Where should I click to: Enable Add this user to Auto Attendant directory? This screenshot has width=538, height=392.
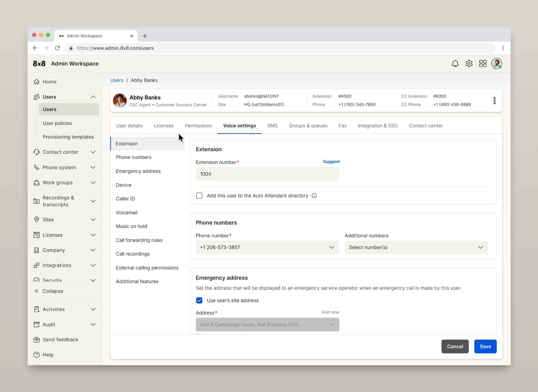tap(199, 196)
